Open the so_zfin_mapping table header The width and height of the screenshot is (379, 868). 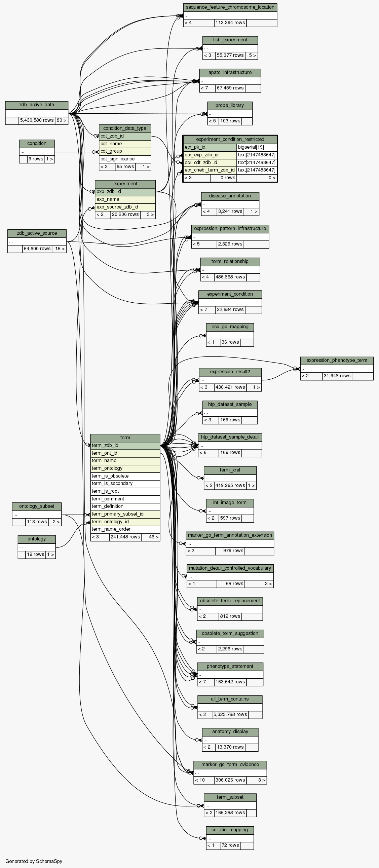[x=230, y=830]
